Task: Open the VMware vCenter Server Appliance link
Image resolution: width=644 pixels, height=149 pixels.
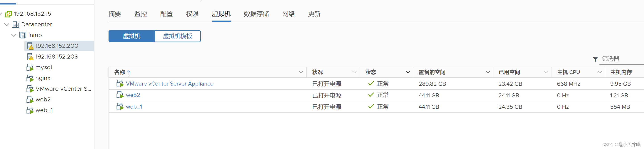Action: click(170, 84)
